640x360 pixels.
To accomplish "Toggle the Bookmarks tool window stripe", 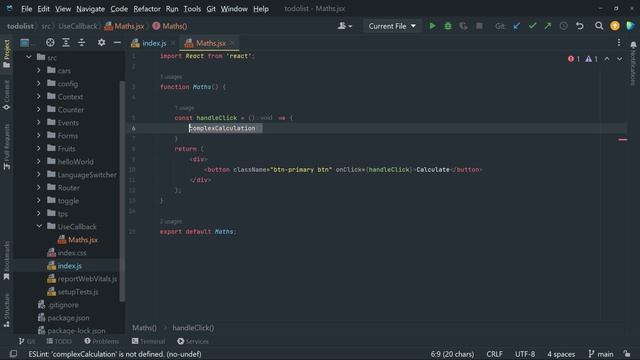I will 7,260.
